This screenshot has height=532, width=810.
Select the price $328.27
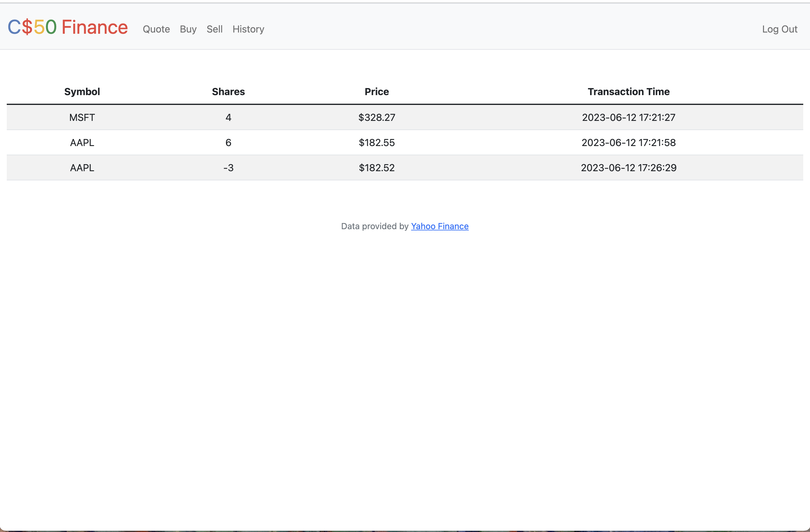pos(377,117)
